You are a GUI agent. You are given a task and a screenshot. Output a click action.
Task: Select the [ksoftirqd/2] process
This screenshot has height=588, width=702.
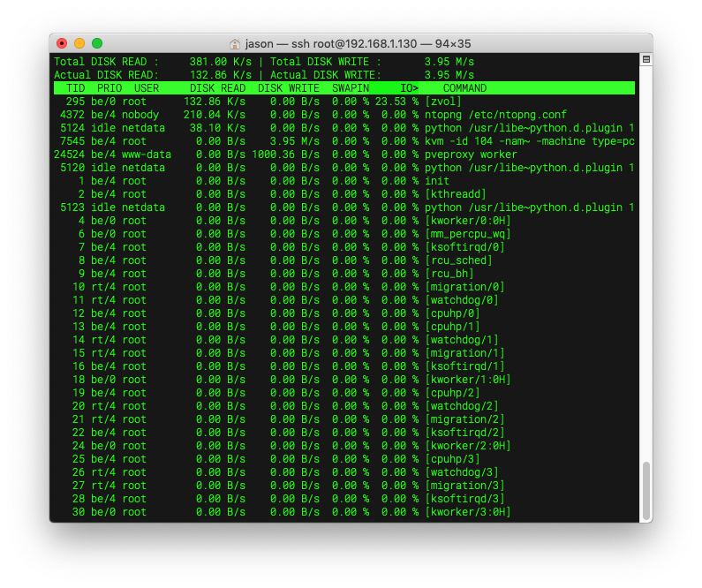(x=464, y=433)
